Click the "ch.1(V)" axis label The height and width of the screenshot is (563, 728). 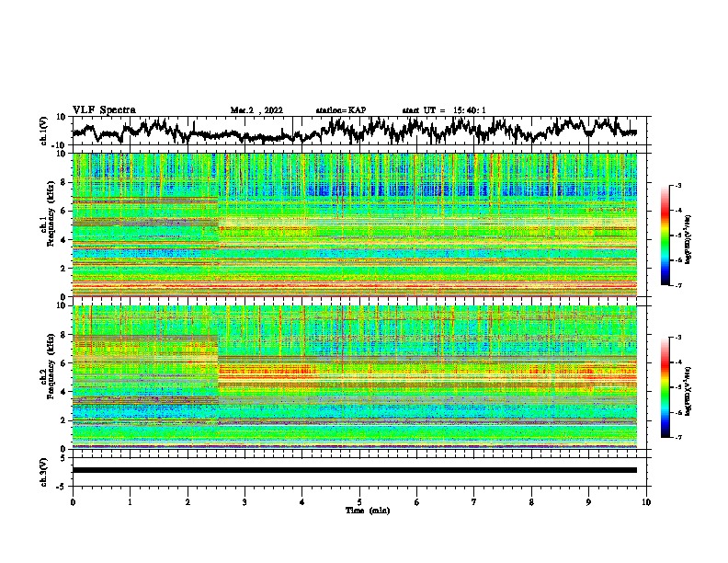click(x=44, y=131)
